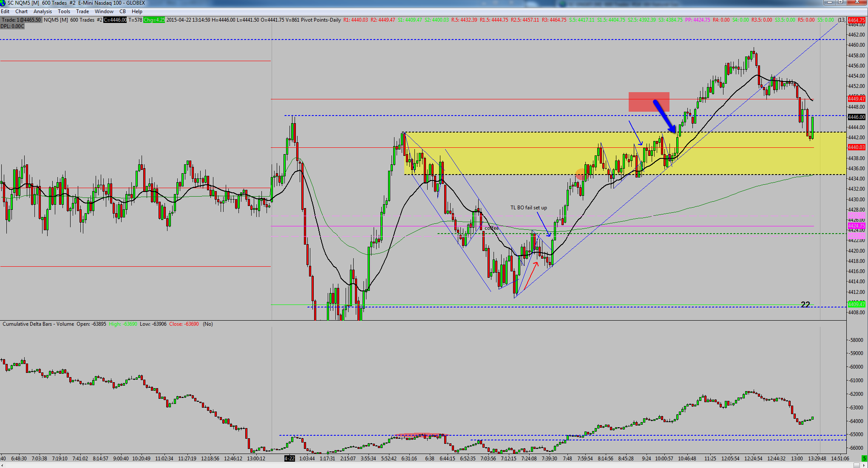Click the green 'Chg=4.25' change value

[x=154, y=20]
